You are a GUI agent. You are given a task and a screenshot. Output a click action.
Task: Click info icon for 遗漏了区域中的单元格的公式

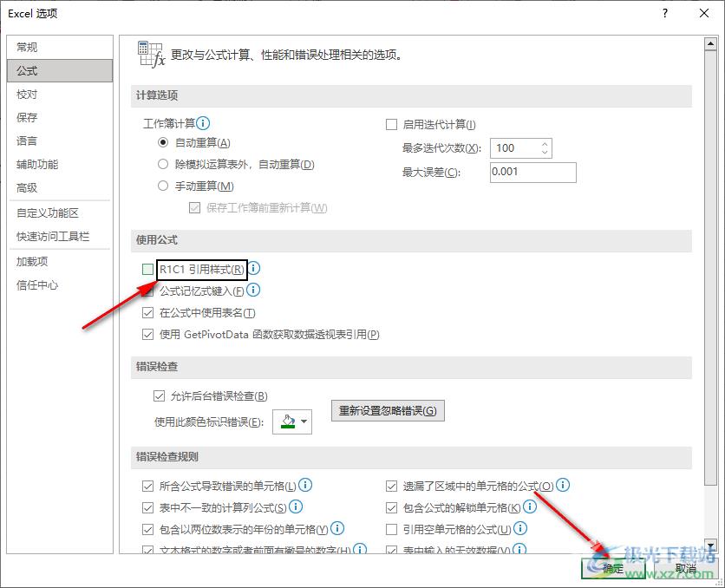563,485
